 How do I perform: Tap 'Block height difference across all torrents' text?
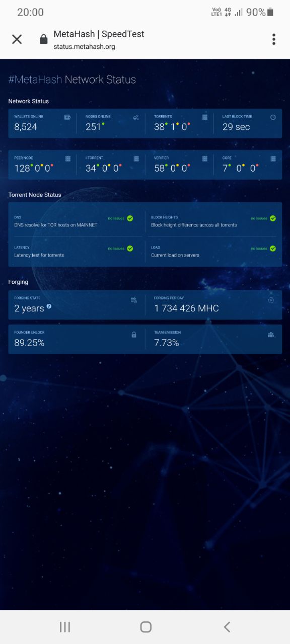click(194, 225)
